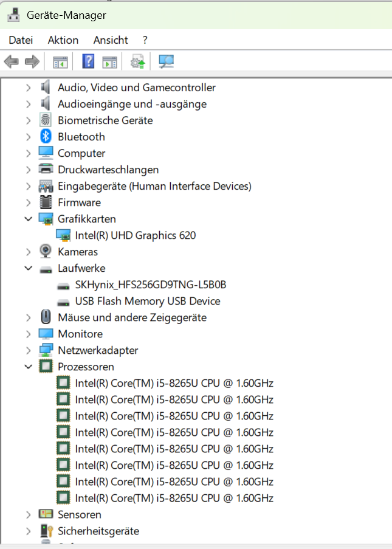Select the Druckwarteschlangen label
The image size is (392, 549).
[108, 170]
